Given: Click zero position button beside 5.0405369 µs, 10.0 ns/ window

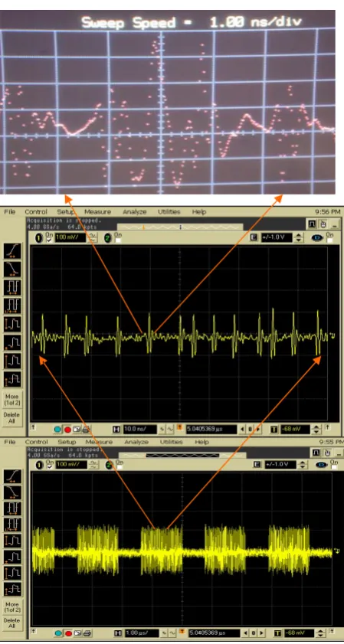Looking at the screenshot, I should [250, 430].
